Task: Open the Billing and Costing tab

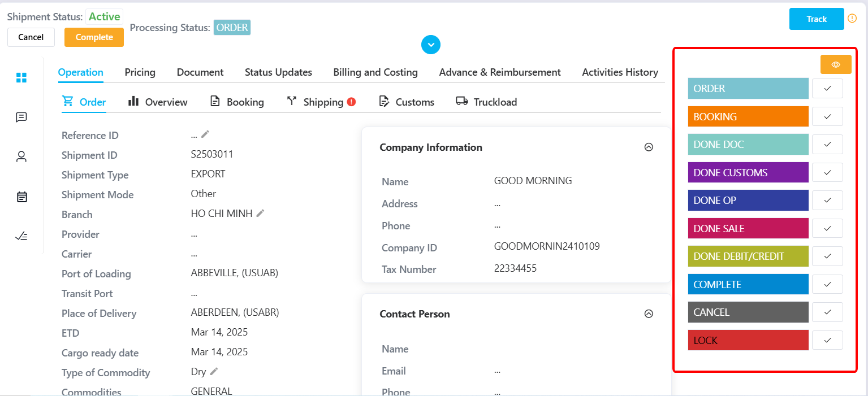Action: point(375,72)
